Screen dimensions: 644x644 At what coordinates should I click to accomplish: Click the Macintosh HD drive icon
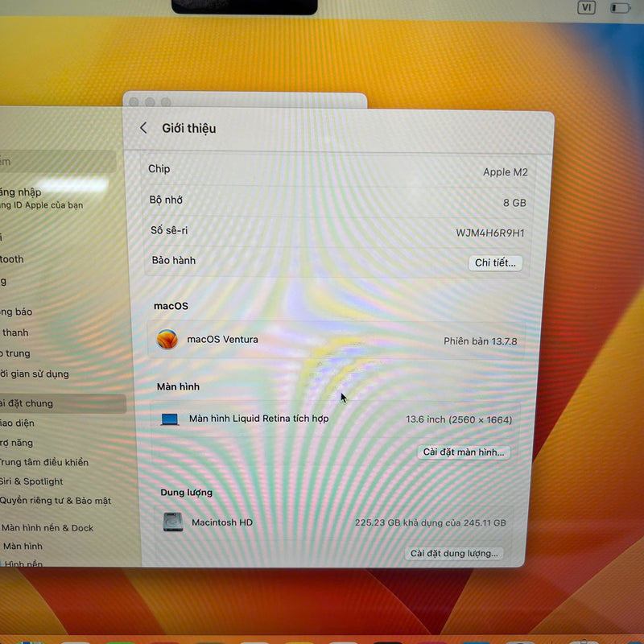(173, 522)
